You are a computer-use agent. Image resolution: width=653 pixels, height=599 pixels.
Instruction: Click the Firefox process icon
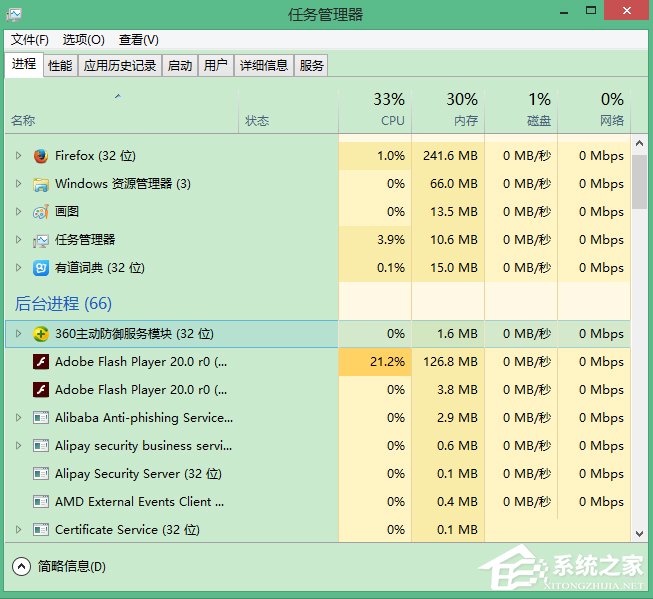pos(41,156)
